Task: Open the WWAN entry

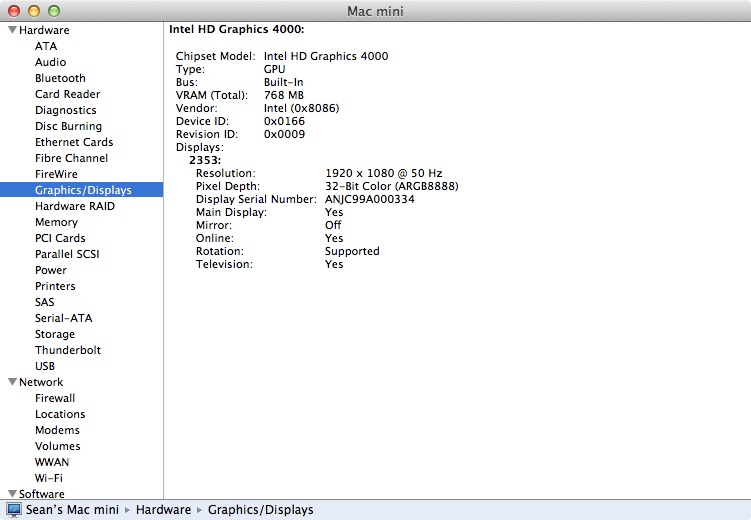Action: (x=52, y=462)
